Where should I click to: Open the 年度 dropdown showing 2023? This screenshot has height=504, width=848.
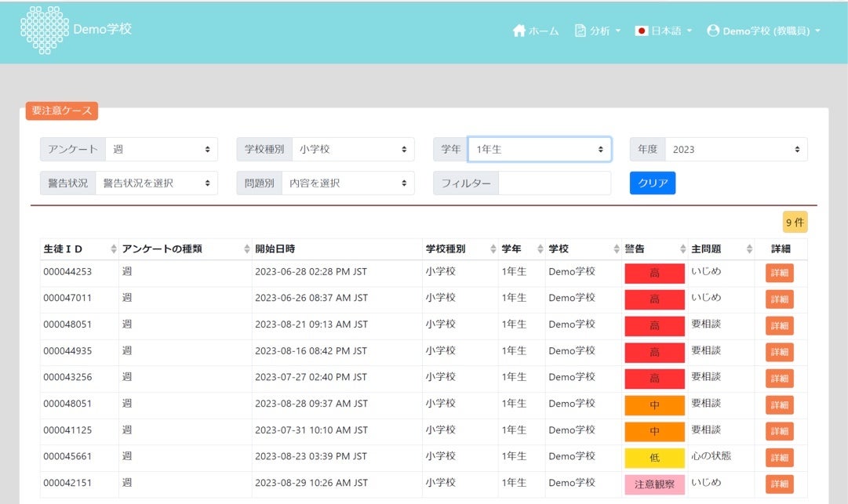735,149
